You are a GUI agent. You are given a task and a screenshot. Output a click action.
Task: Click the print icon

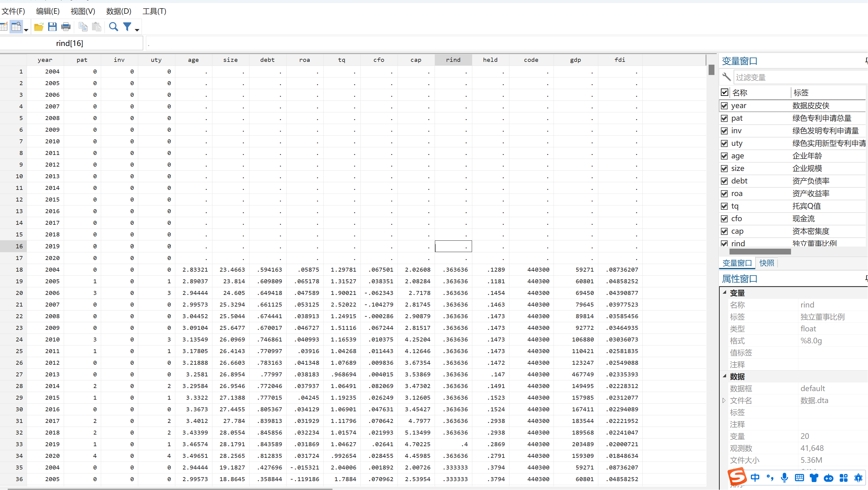pos(66,27)
